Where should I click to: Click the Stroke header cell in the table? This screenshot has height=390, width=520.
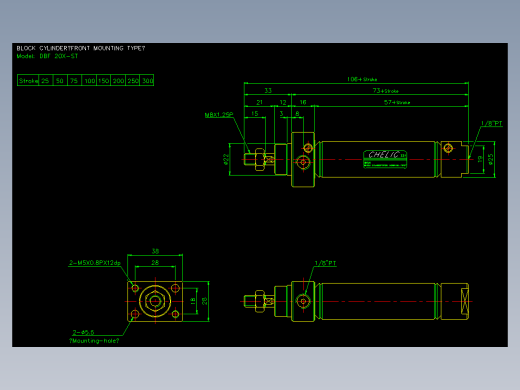(28, 80)
